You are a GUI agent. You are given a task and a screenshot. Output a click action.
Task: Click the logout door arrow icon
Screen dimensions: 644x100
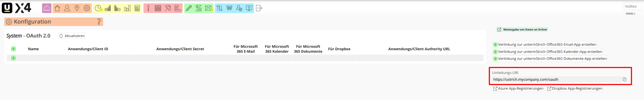pos(259,8)
